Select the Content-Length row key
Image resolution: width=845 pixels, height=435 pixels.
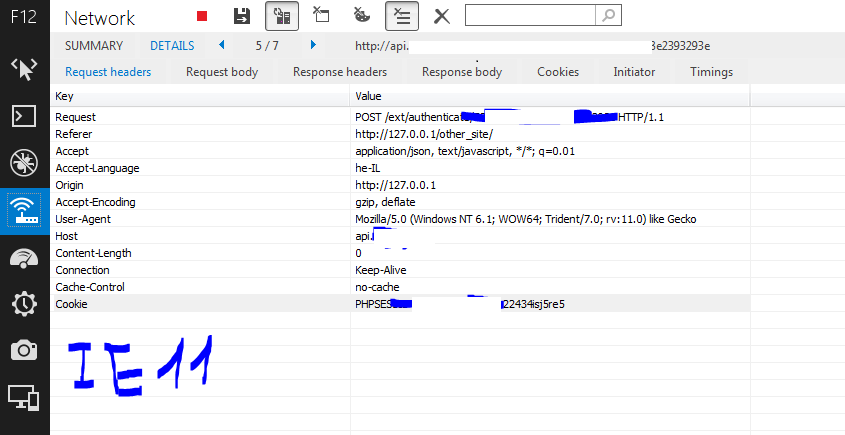pyautogui.click(x=93, y=253)
